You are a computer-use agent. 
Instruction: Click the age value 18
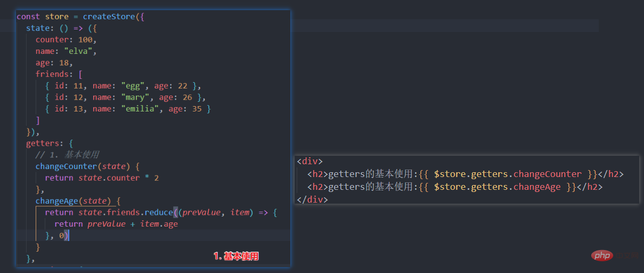tap(63, 63)
